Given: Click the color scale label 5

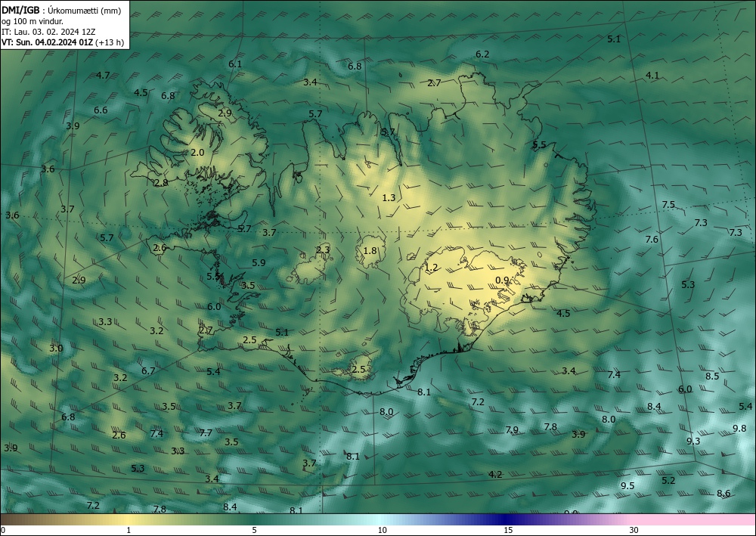Looking at the screenshot, I should pyautogui.click(x=254, y=530).
